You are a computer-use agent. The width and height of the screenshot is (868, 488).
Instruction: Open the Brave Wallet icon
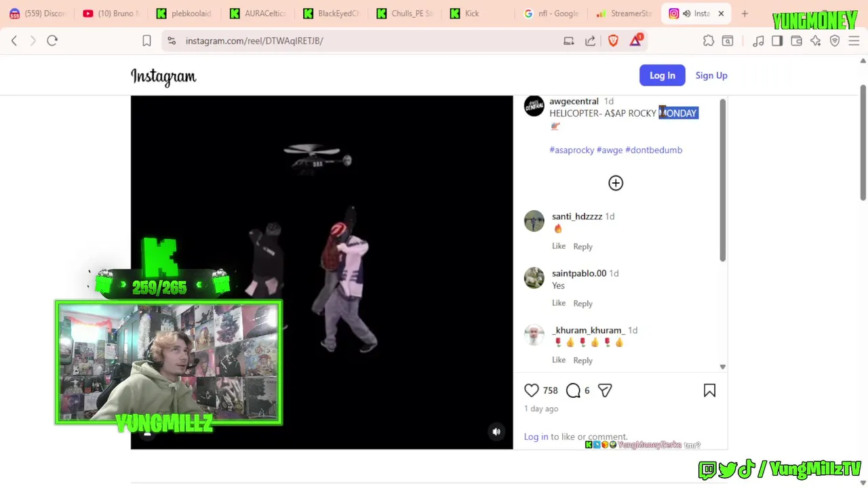click(797, 41)
